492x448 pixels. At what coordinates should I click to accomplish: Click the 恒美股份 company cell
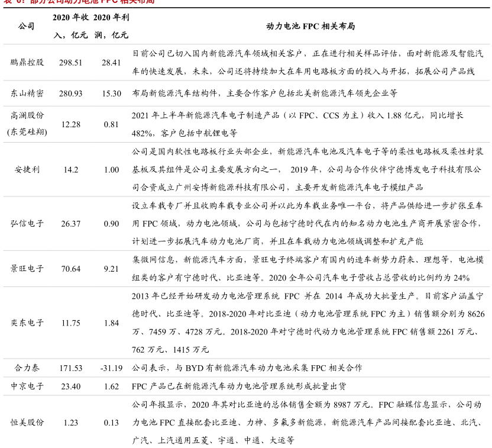[x=27, y=423]
